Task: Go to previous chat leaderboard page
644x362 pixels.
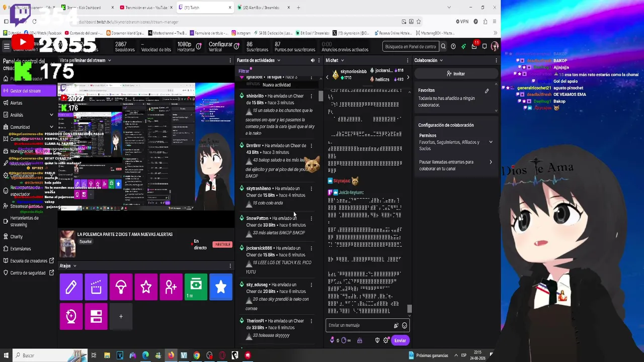Action: pyautogui.click(x=328, y=77)
